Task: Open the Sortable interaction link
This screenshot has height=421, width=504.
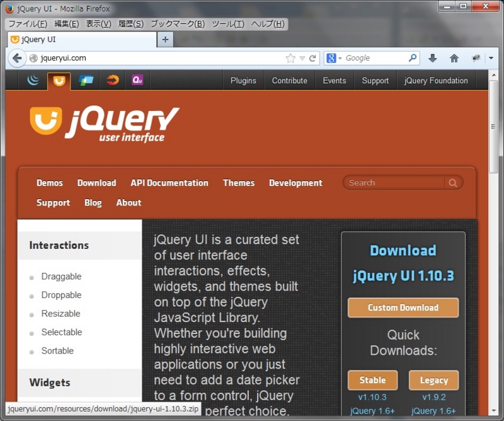Action: [57, 351]
